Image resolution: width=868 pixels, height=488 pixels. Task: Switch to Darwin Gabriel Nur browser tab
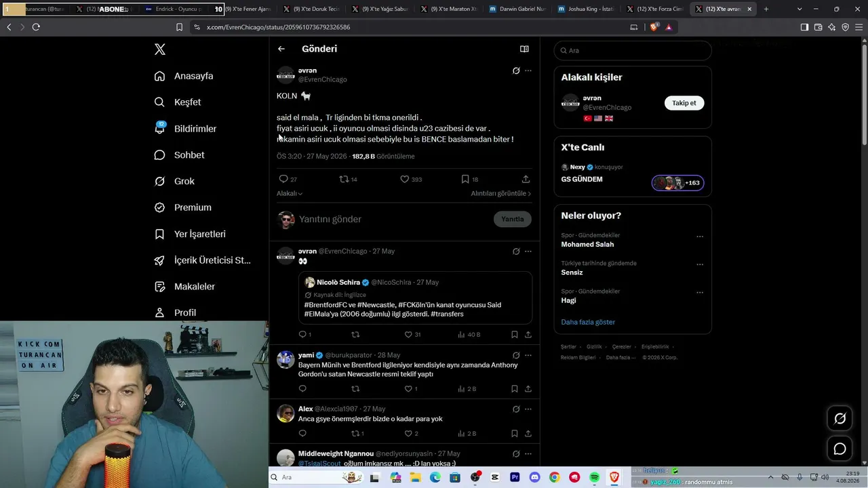click(517, 9)
